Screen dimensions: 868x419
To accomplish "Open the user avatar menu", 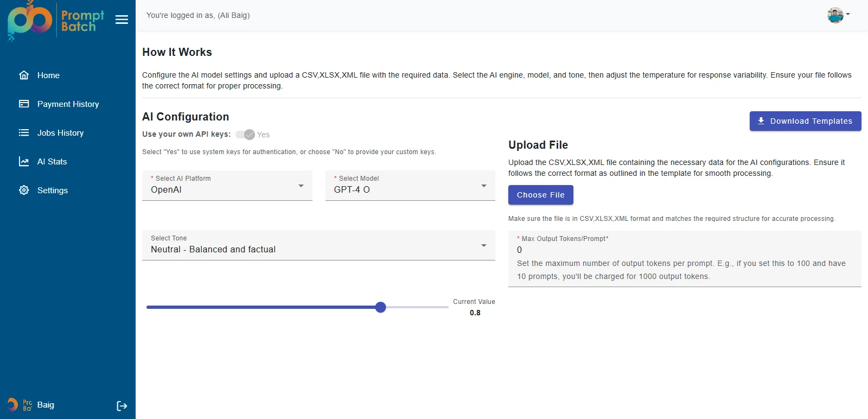I will pyautogui.click(x=838, y=15).
